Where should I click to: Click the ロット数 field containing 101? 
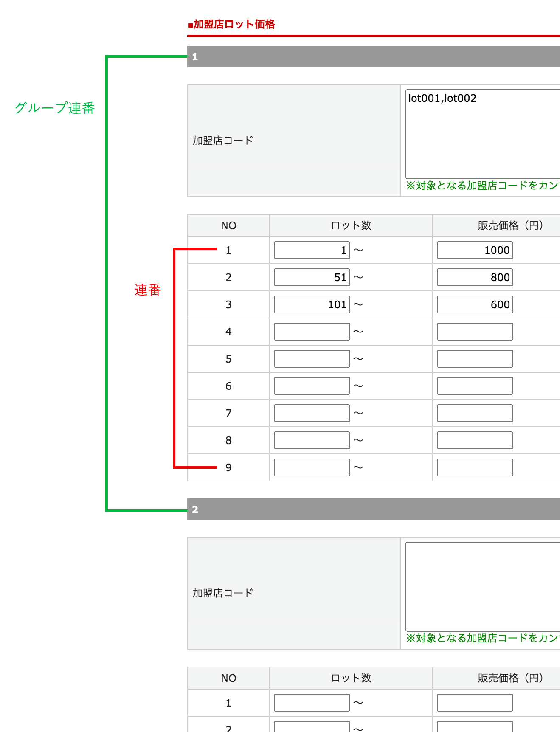(x=312, y=304)
